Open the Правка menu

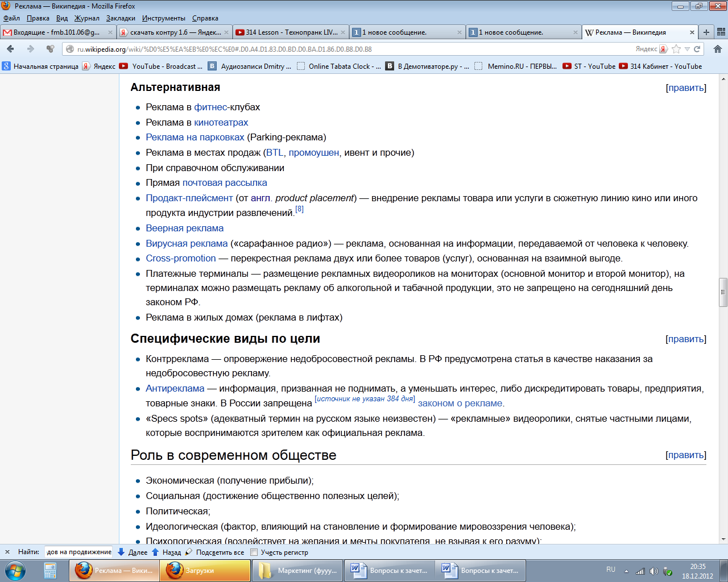coord(38,18)
